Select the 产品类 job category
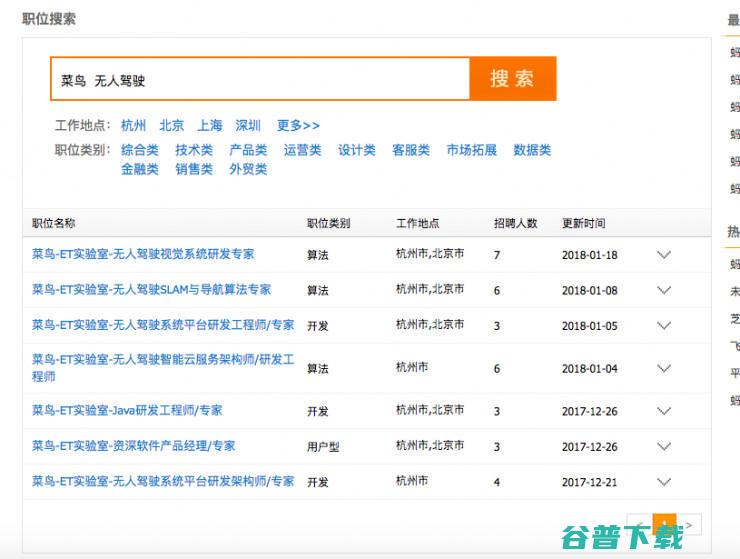The image size is (740, 559). tap(248, 150)
